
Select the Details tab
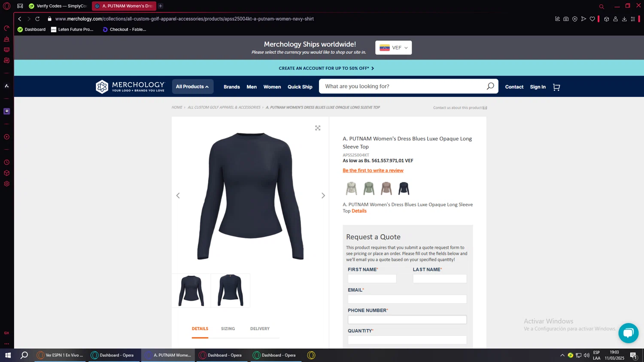[200, 329]
